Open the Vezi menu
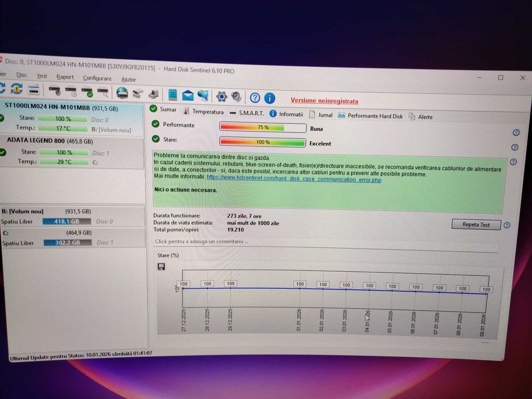Screen dimensions: 532x399 click(42, 76)
